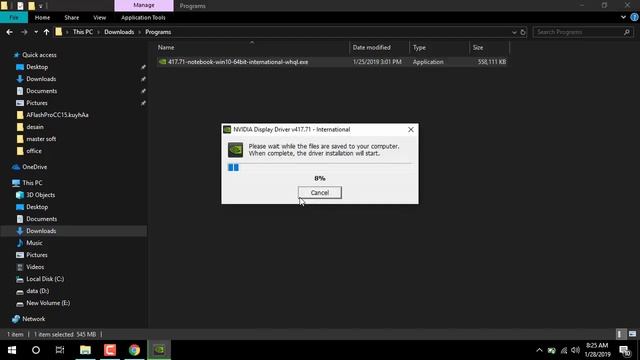640x360 pixels.
Task: Click Downloads in address breadcrumb
Action: pyautogui.click(x=119, y=32)
